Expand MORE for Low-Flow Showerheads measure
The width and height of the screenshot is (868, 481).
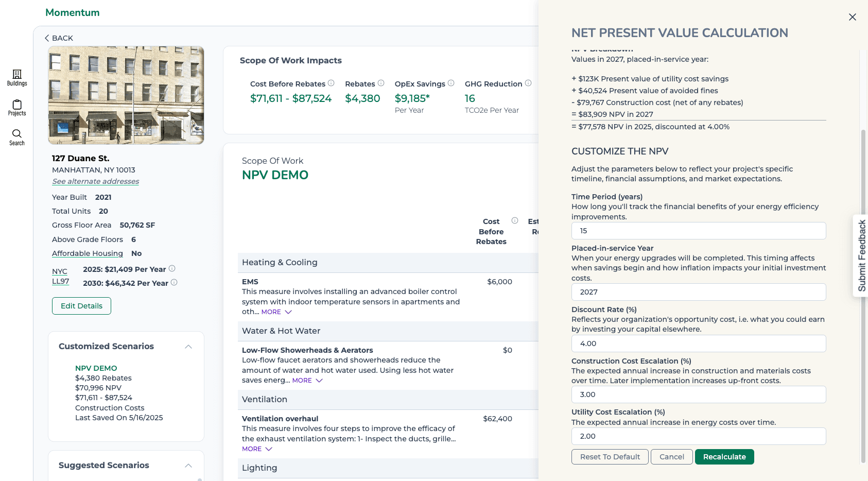point(307,381)
